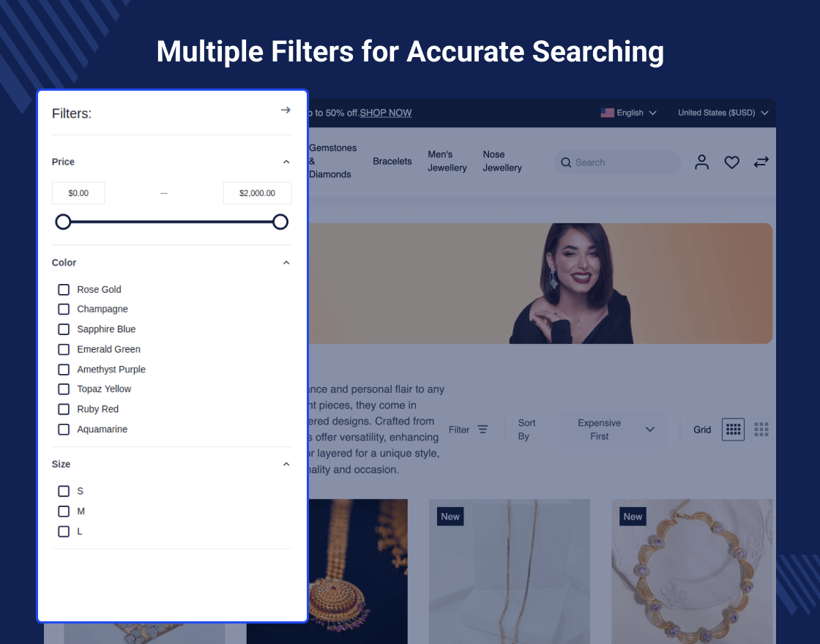The image size is (820, 644).
Task: Open the English language dropdown
Action: pyautogui.click(x=629, y=113)
